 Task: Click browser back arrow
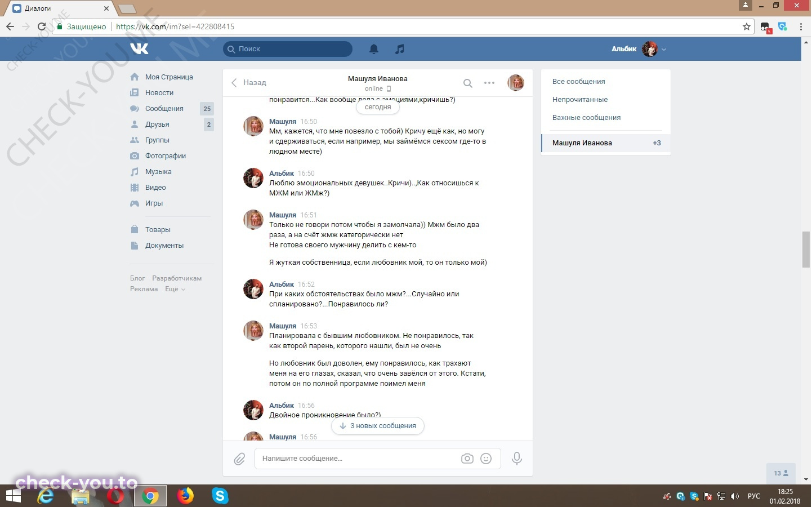(10, 26)
